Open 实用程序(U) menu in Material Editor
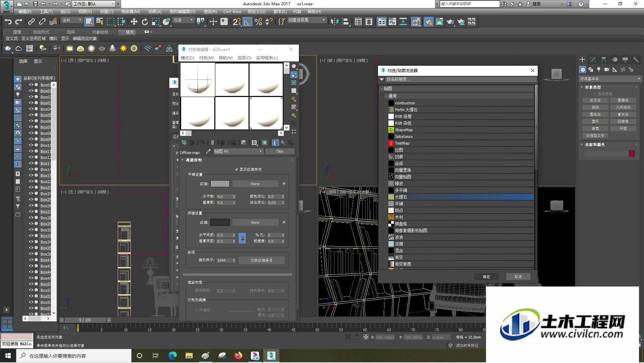 (267, 58)
